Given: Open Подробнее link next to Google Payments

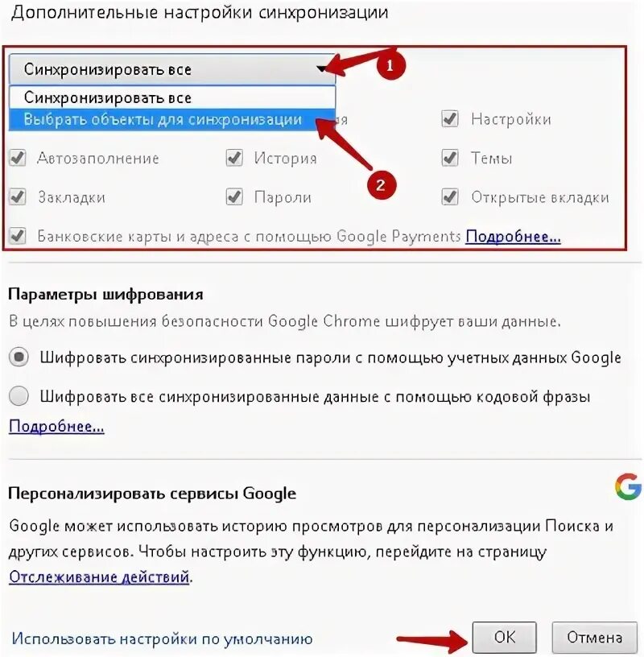Looking at the screenshot, I should tap(513, 237).
